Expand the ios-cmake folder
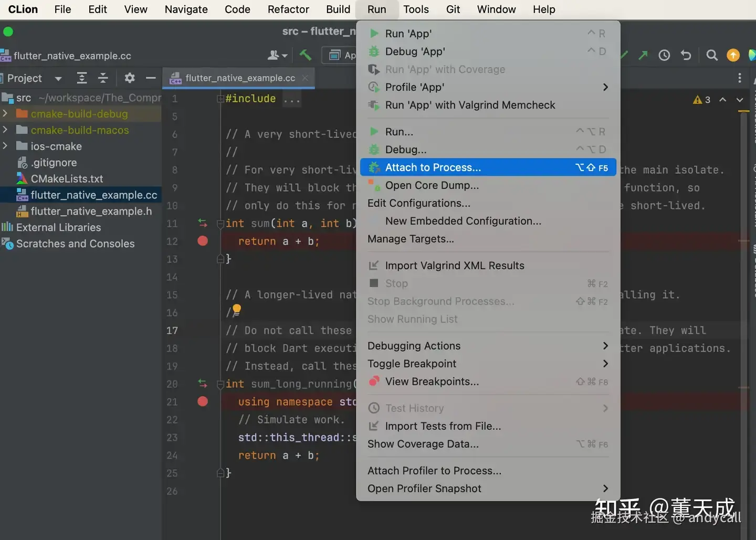Viewport: 756px width, 540px height. click(5, 146)
